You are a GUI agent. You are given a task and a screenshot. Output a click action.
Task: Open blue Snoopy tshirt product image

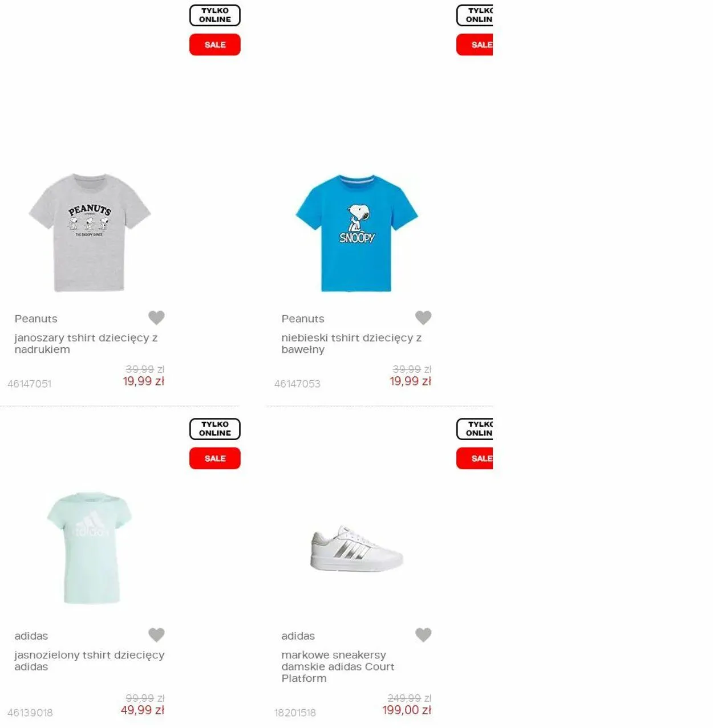[x=356, y=233]
